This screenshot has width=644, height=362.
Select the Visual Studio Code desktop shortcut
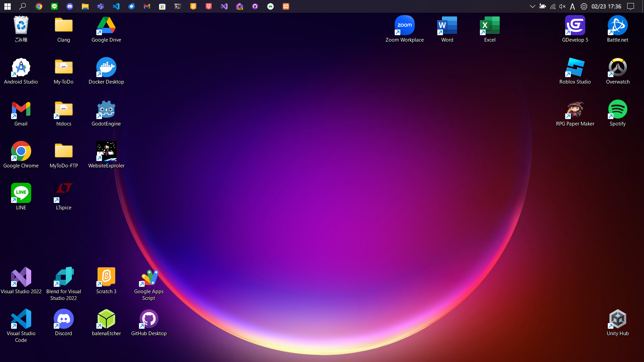21,326
